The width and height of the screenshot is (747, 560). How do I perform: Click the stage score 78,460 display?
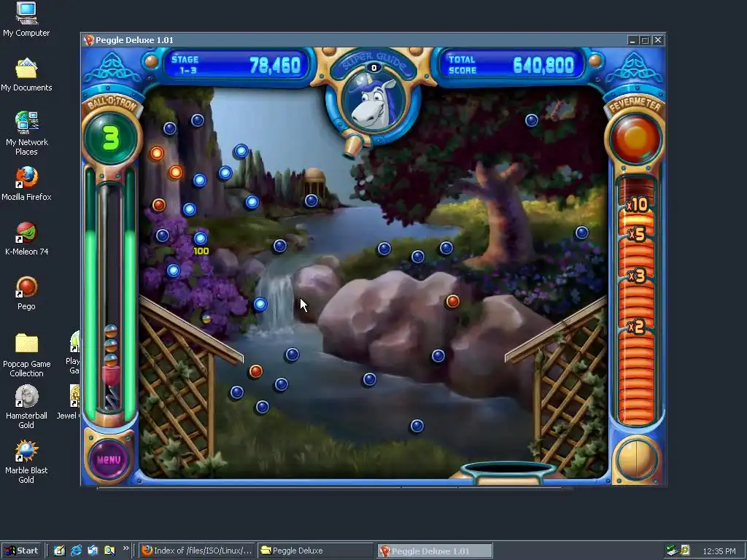(236, 65)
